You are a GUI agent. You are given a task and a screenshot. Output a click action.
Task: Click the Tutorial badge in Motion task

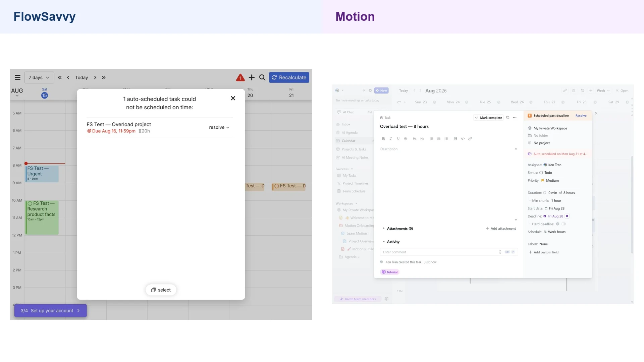coord(390,272)
